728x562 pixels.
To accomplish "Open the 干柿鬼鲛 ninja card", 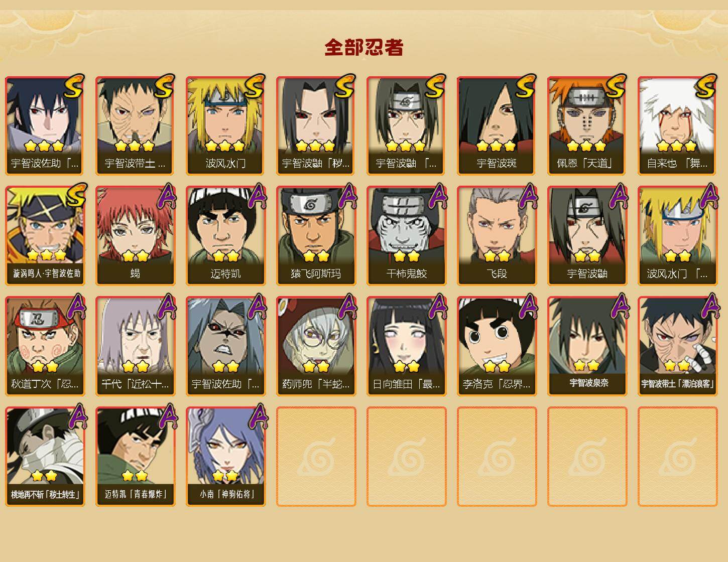I will 406,236.
